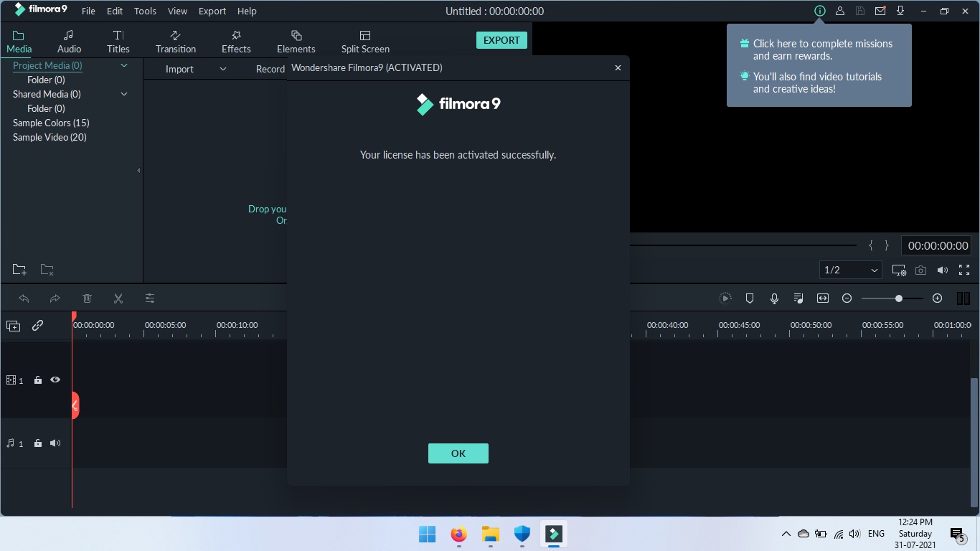Open the Tools menu
This screenshot has height=551, width=980.
coord(145,11)
